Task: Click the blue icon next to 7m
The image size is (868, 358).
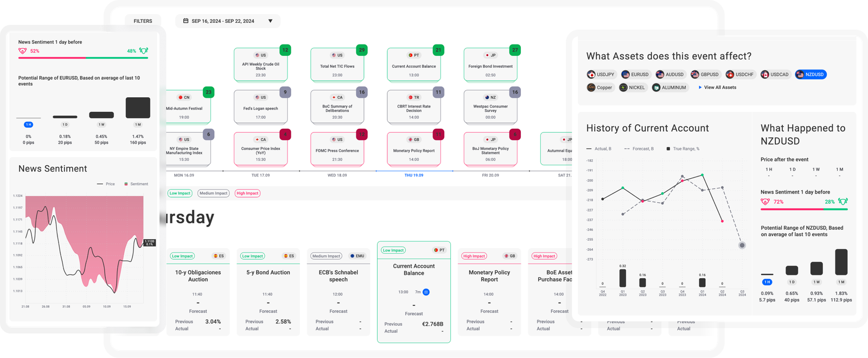Action: 426,292
